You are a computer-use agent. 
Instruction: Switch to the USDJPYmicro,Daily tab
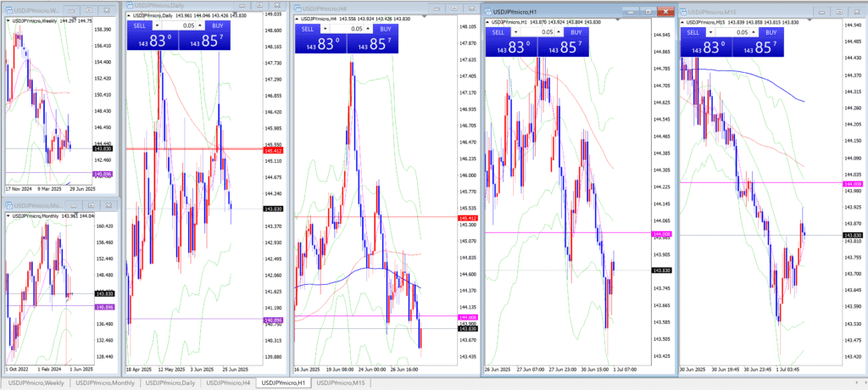point(170,383)
